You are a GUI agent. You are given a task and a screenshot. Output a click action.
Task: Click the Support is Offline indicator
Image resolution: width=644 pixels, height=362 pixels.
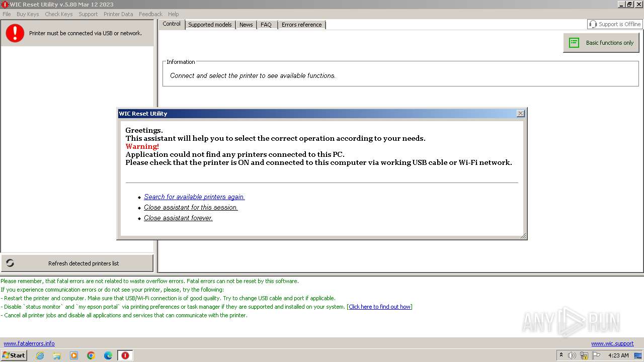coord(615,24)
